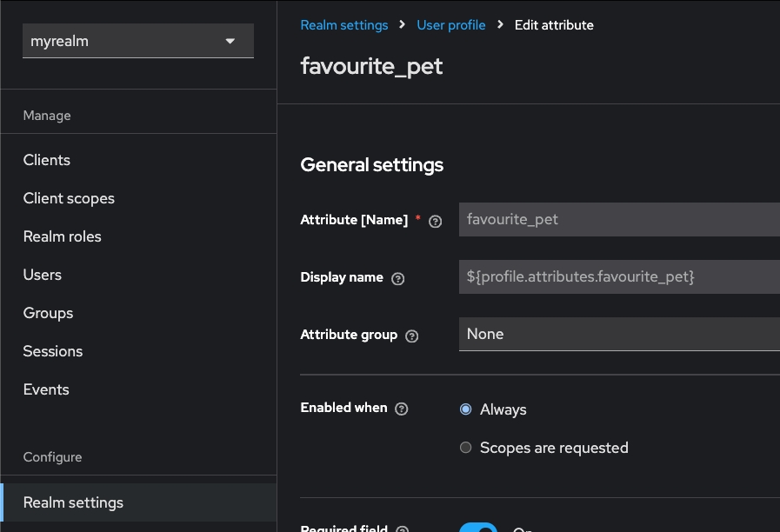Click help icon beside Display name
The width and height of the screenshot is (780, 532).
pyautogui.click(x=398, y=278)
